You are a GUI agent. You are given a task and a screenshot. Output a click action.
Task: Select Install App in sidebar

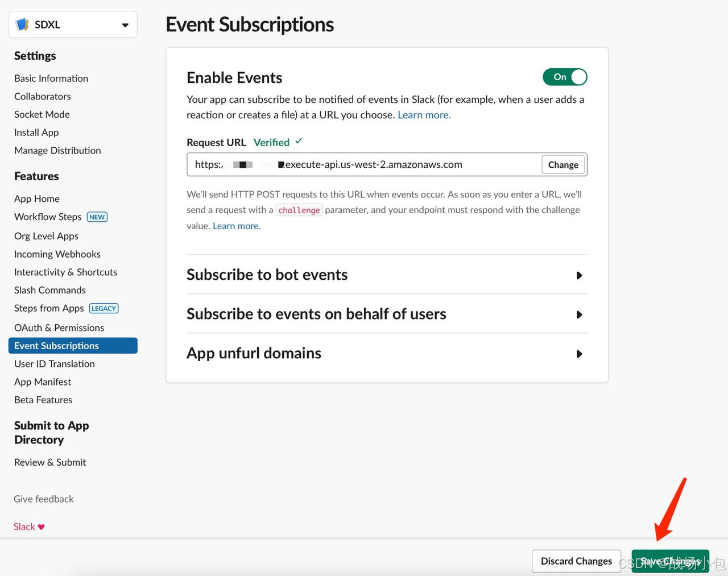coord(36,132)
